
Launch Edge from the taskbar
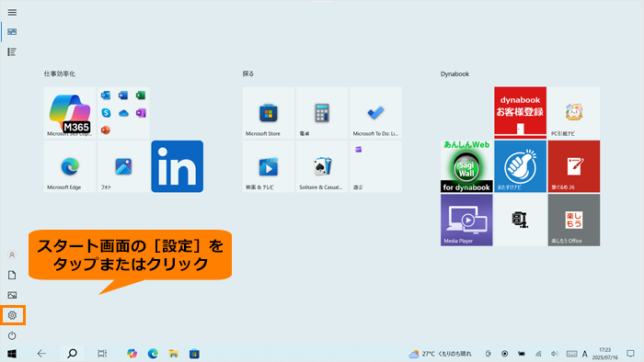coord(153,354)
